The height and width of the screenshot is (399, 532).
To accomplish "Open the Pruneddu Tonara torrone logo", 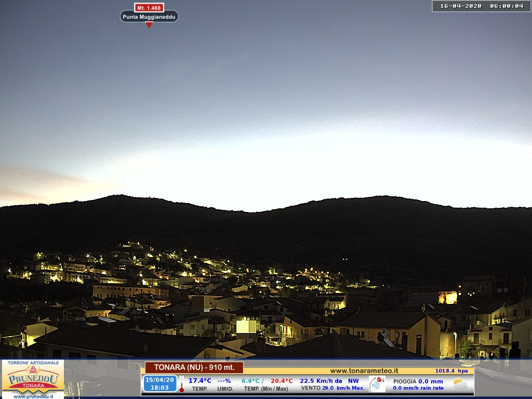I will (x=33, y=379).
